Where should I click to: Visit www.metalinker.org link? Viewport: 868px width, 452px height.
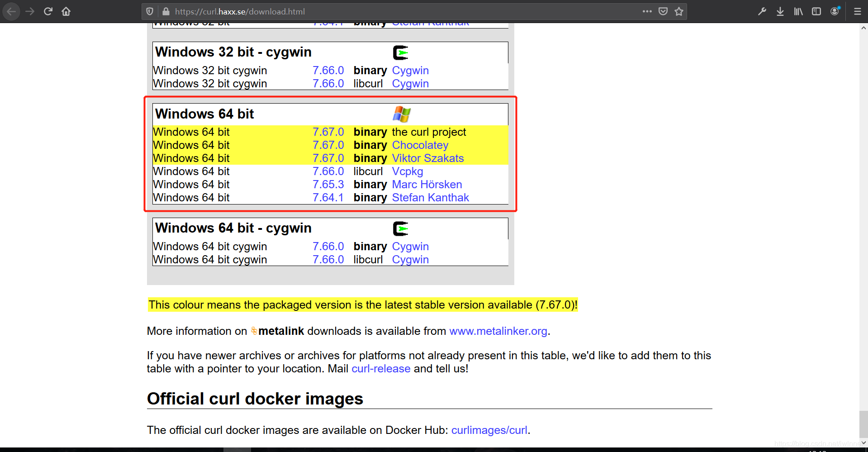point(498,331)
